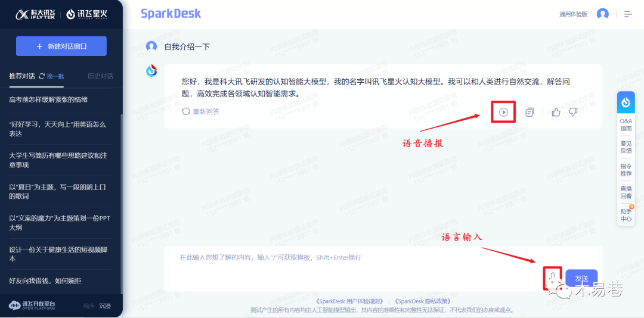
Task: Open the user avatar in header
Action: [602, 14]
